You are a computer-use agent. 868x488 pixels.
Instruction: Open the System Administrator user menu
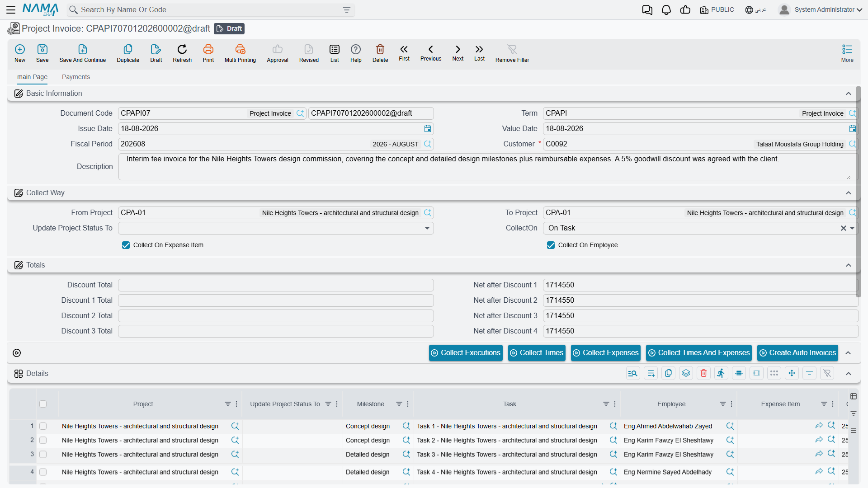[x=821, y=9]
